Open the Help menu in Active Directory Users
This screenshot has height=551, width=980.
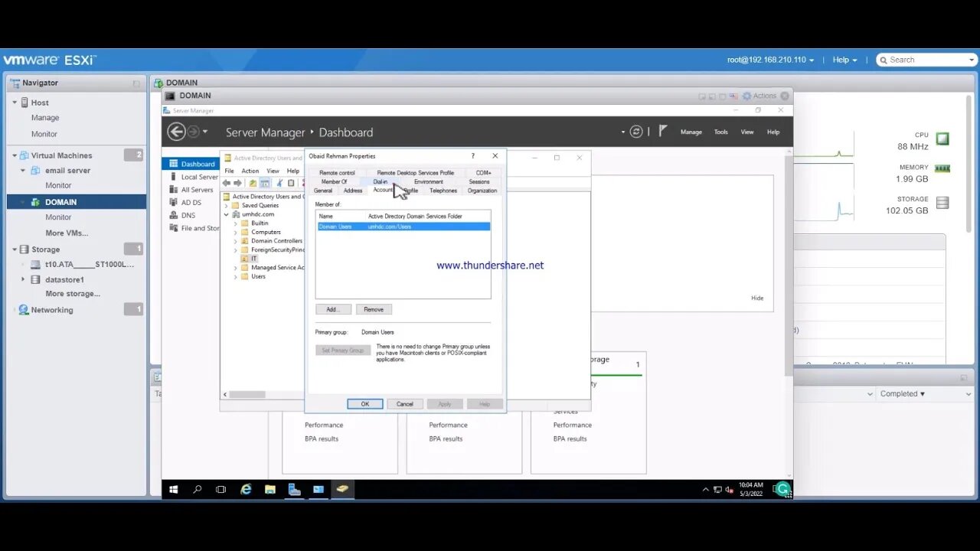click(x=293, y=171)
